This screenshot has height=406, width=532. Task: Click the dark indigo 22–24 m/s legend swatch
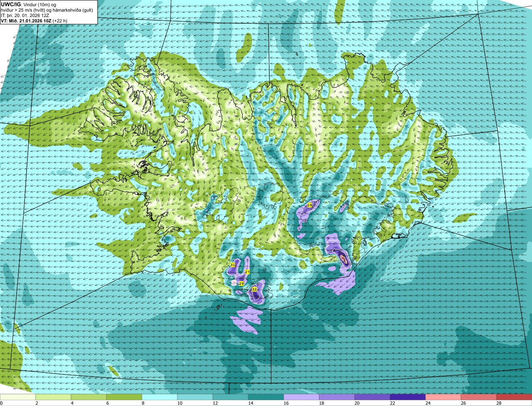point(408,397)
